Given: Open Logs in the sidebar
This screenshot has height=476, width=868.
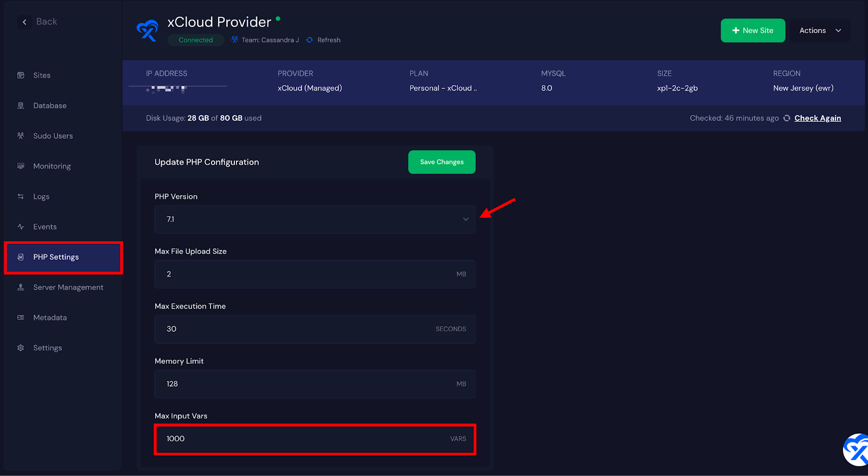Looking at the screenshot, I should click(41, 197).
